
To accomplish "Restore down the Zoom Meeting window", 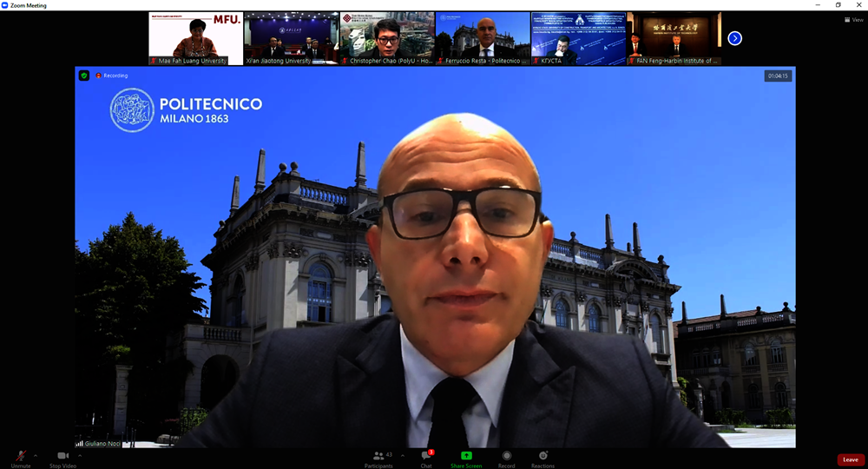I will (x=838, y=5).
